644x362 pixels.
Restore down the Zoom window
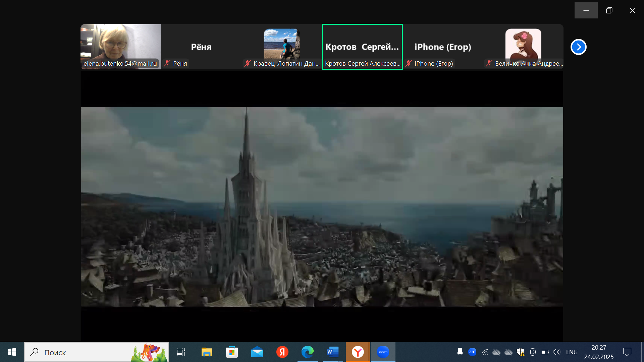click(609, 10)
